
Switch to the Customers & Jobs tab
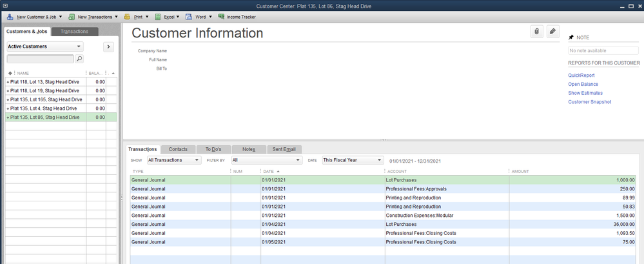[26, 32]
